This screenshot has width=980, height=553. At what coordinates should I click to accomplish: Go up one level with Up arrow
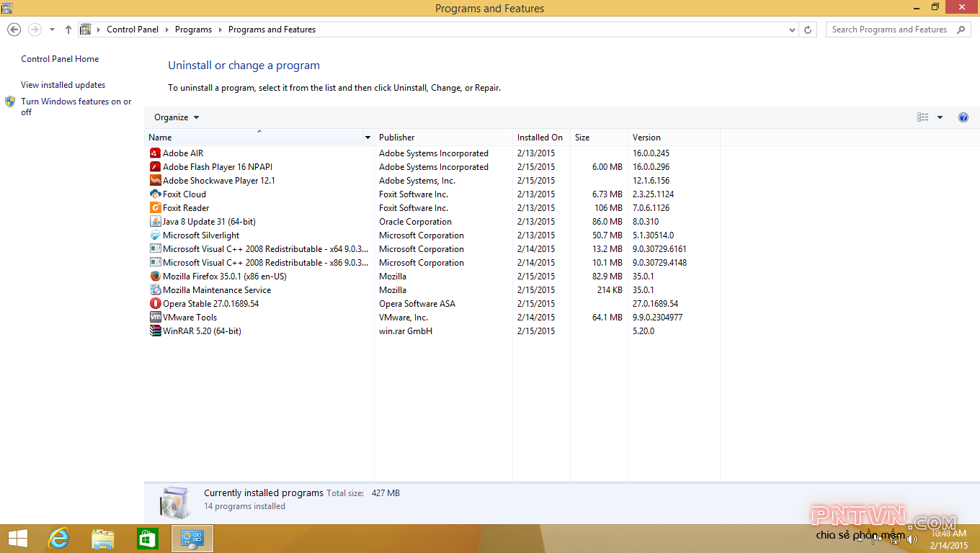[x=68, y=30]
